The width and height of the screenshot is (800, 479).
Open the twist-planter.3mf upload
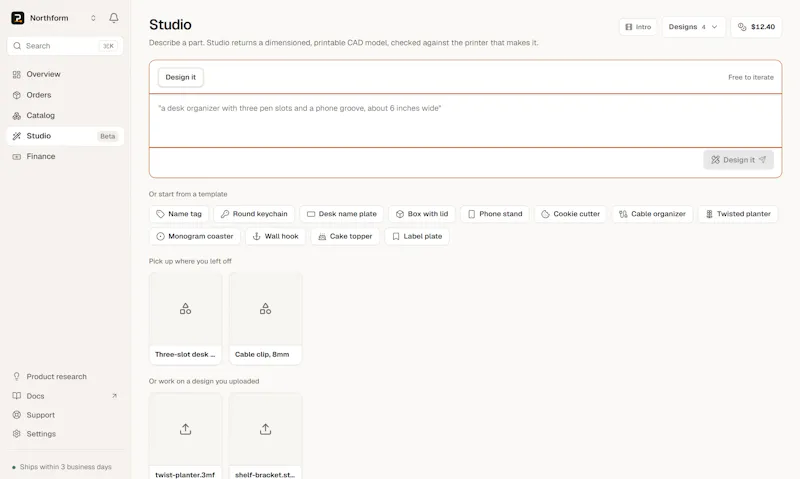click(x=185, y=437)
